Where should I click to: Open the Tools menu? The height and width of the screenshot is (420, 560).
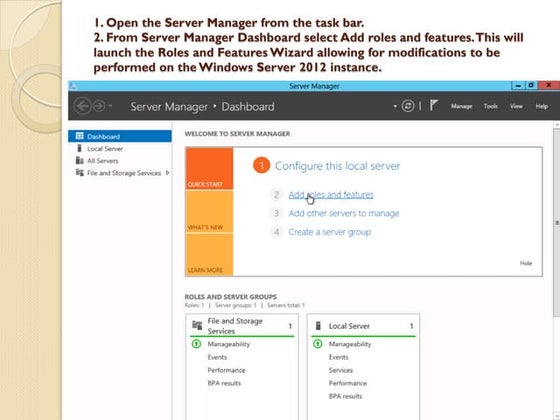click(491, 106)
